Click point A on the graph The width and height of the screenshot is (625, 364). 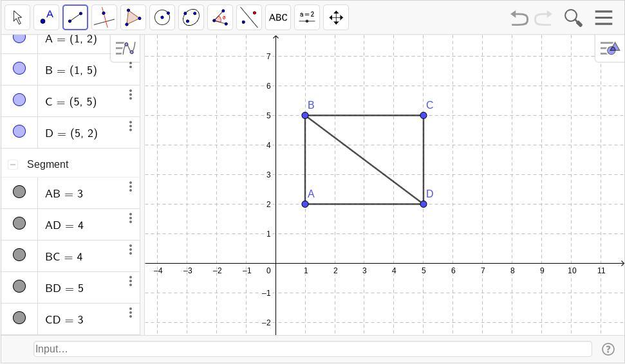[x=305, y=205]
